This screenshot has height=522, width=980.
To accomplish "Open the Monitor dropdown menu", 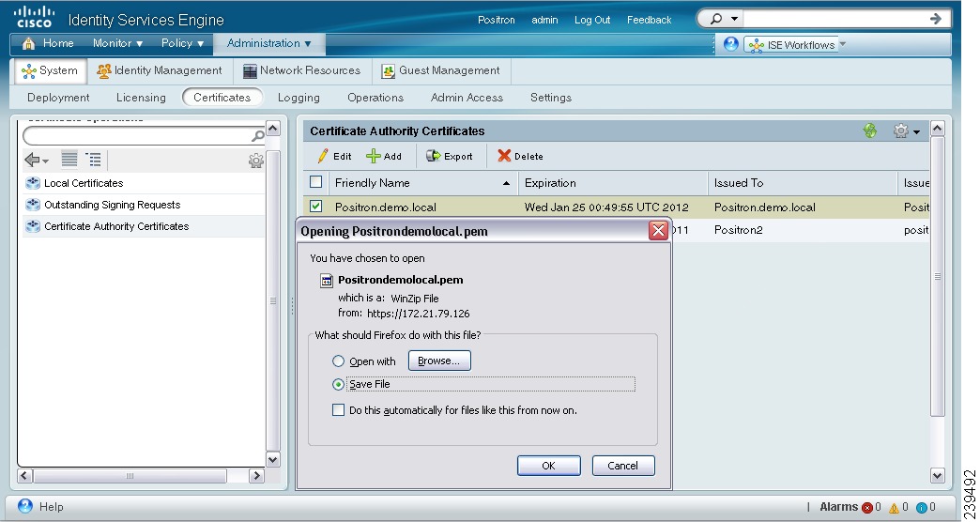I will 117,43.
